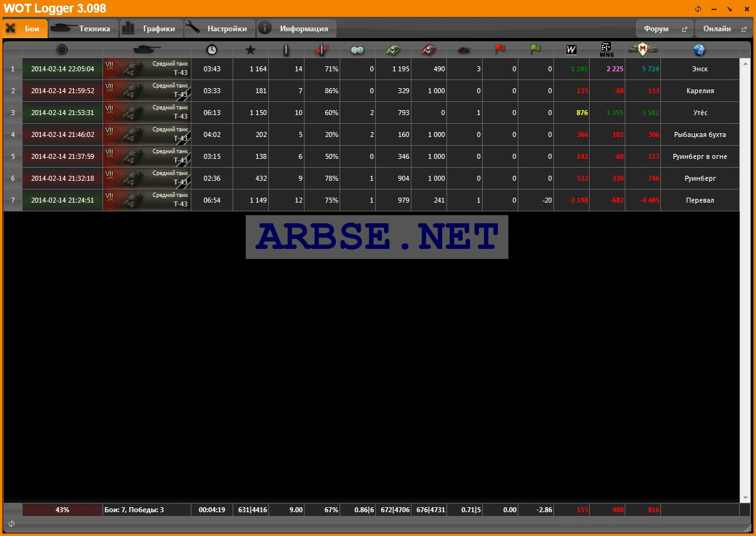This screenshot has height=536, width=756.
Task: Click the 00:04:19 average duration summary
Action: click(212, 510)
